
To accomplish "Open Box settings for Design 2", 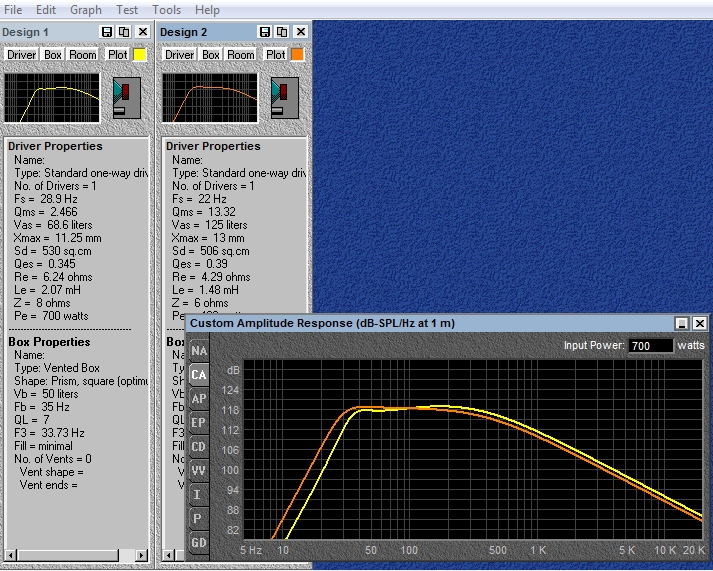I will pyautogui.click(x=211, y=55).
